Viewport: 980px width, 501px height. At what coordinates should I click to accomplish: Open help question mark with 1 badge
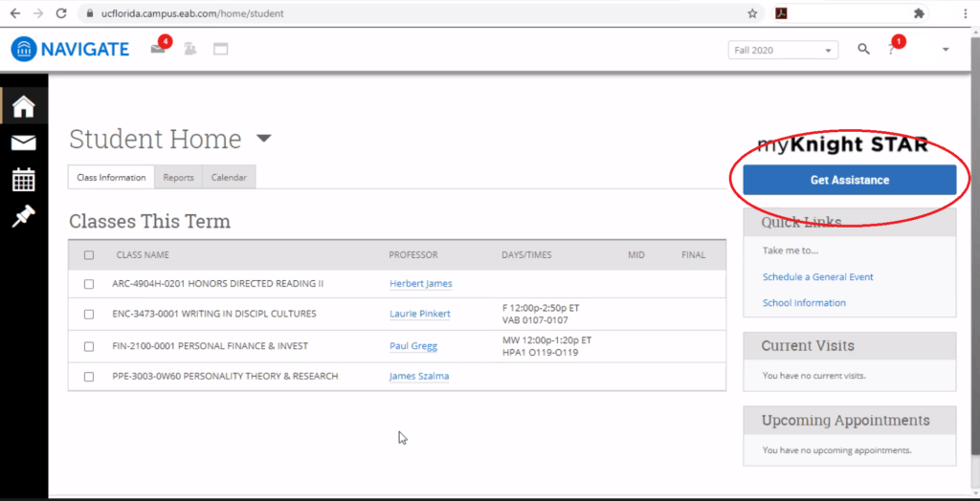[x=891, y=50]
